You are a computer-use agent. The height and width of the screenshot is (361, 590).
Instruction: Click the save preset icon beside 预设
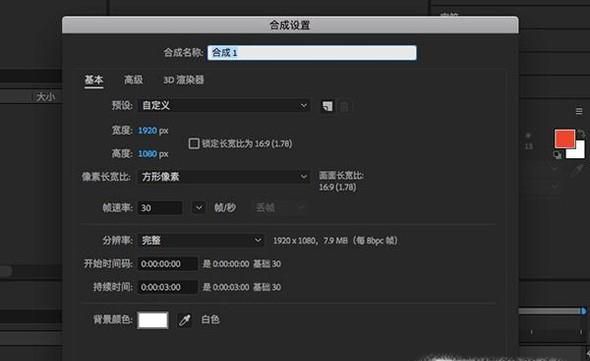click(x=327, y=106)
